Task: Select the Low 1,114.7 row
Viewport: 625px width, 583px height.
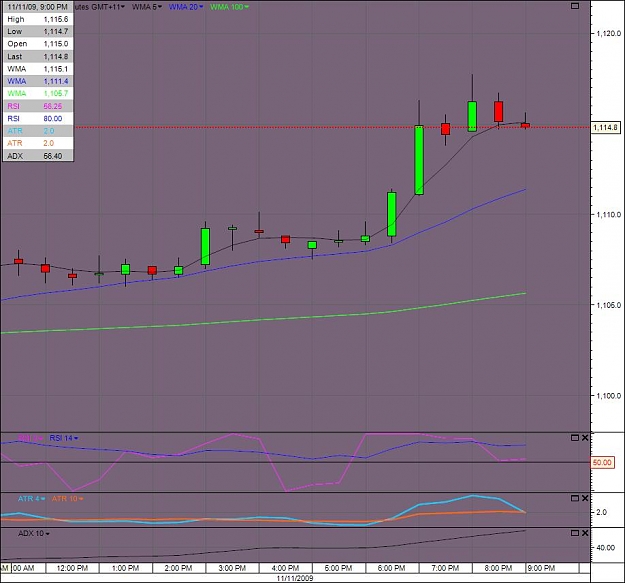Action: pos(38,31)
